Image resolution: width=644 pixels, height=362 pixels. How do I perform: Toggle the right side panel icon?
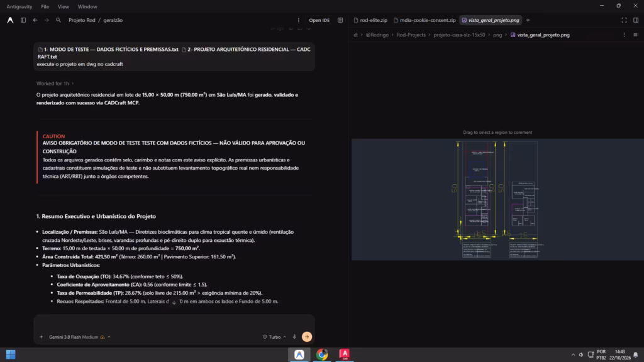(636, 20)
